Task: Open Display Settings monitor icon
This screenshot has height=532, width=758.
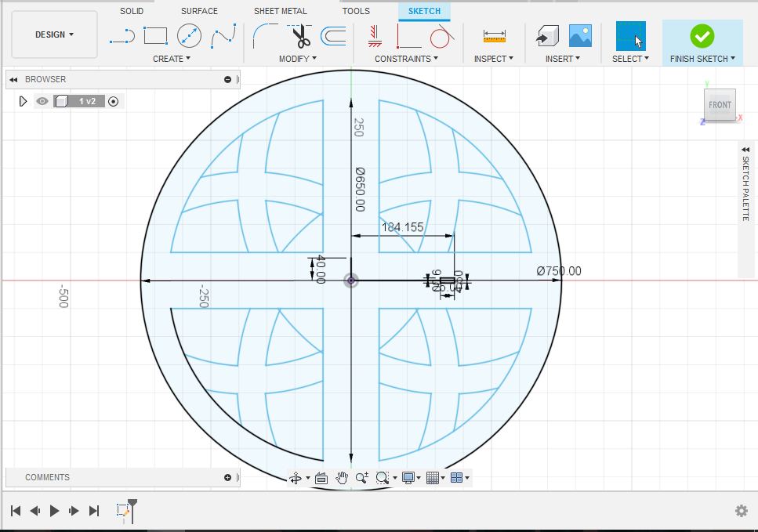Action: pyautogui.click(x=408, y=479)
